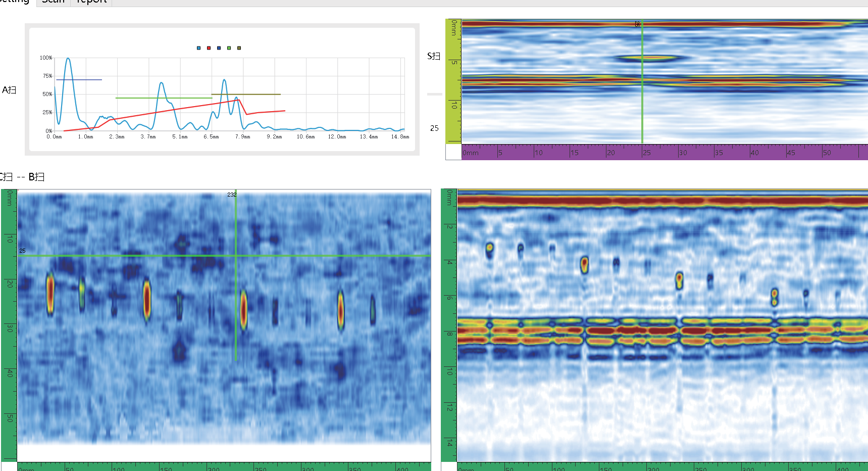Toggle the dark blue gate legend marker

point(219,48)
